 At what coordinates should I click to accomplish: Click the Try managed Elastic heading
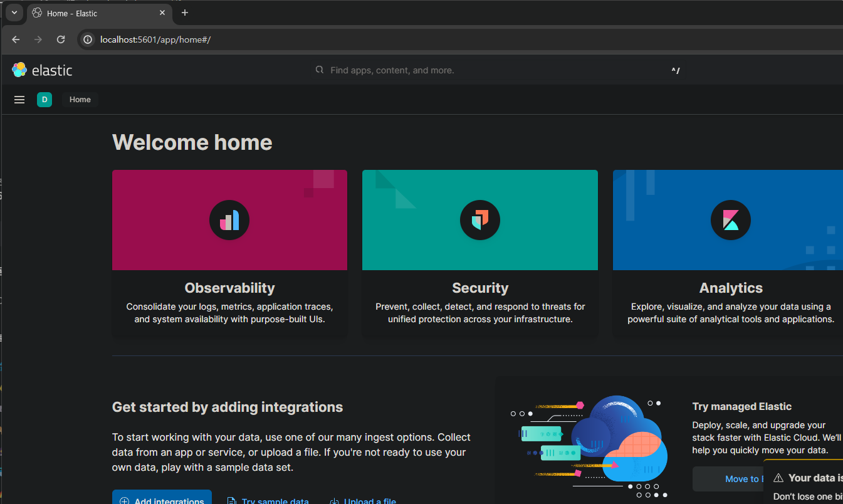tap(742, 406)
